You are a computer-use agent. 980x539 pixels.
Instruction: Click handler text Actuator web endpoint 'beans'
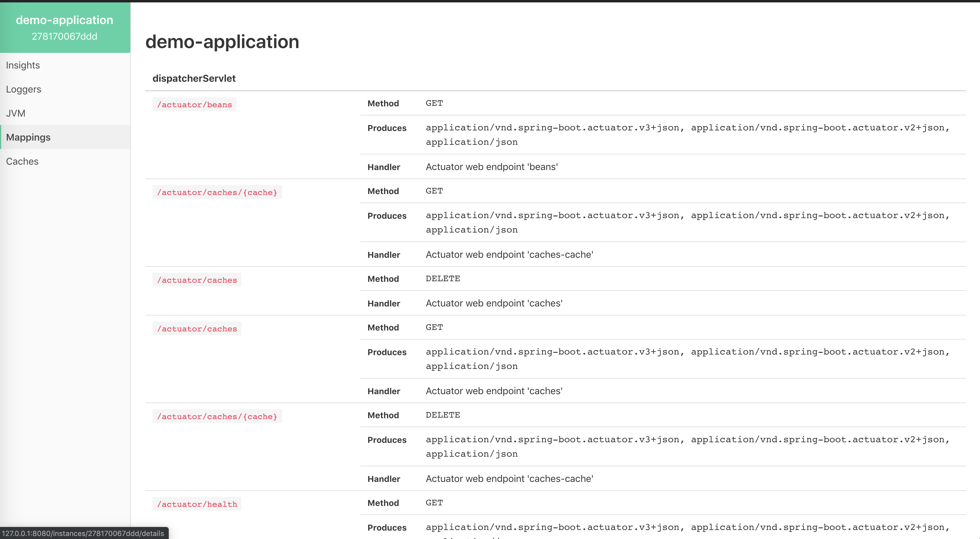492,167
